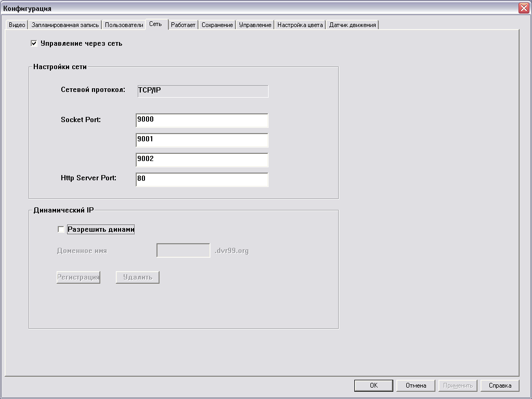Focus the port field containing 9001

pos(202,140)
